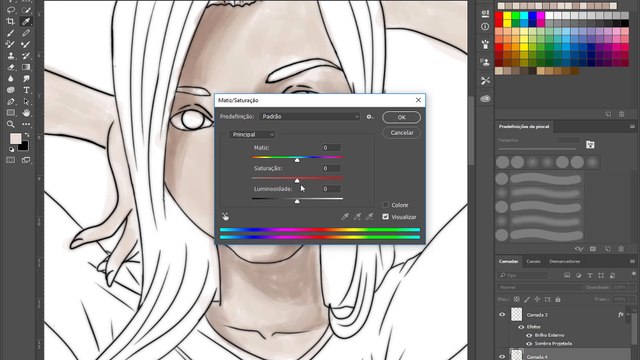The height and width of the screenshot is (360, 640).
Task: Click the Matiz value field
Action: pos(331,147)
